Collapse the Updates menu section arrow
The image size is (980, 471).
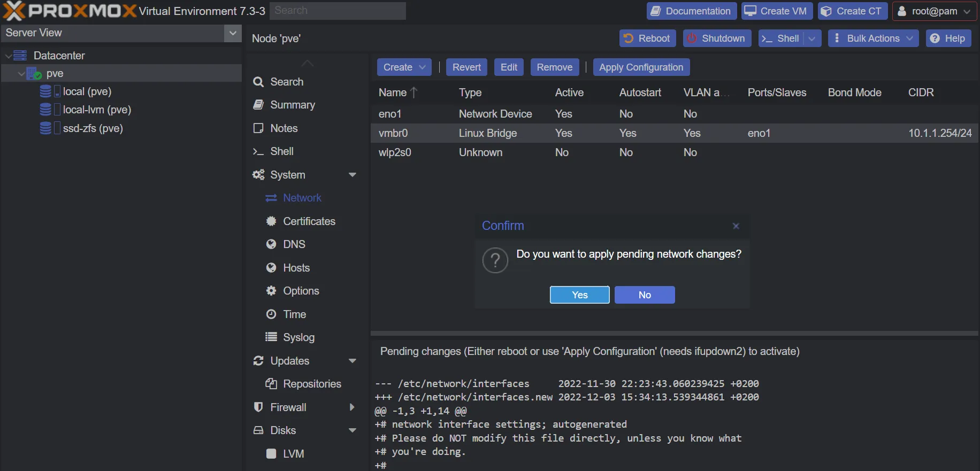pyautogui.click(x=352, y=361)
